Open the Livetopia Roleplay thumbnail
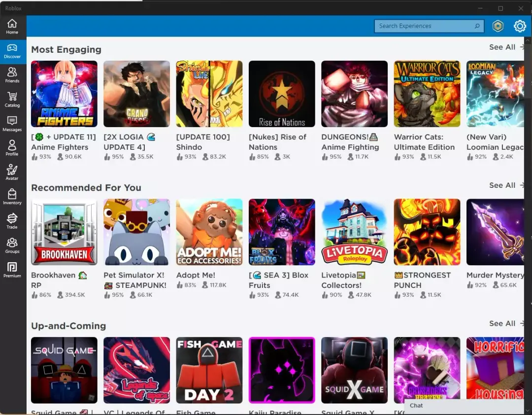532x415 pixels. pyautogui.click(x=355, y=232)
